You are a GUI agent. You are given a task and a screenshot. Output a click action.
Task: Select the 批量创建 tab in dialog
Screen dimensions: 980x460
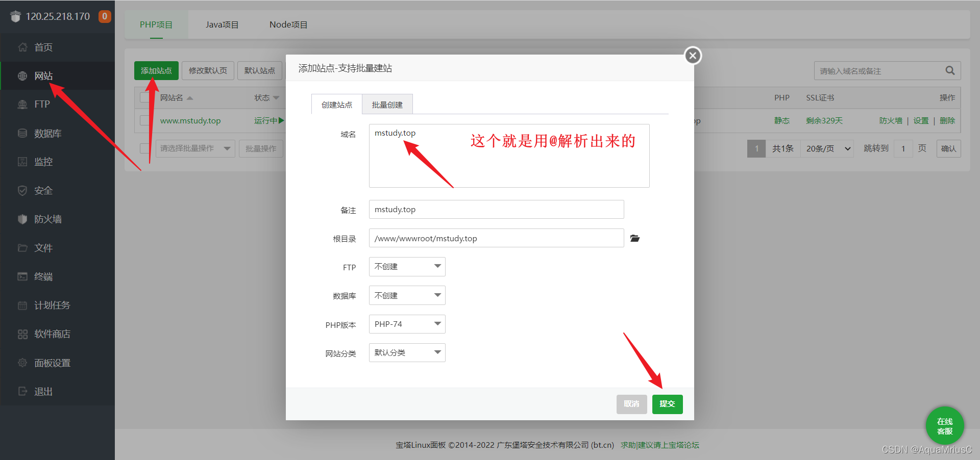pyautogui.click(x=387, y=104)
